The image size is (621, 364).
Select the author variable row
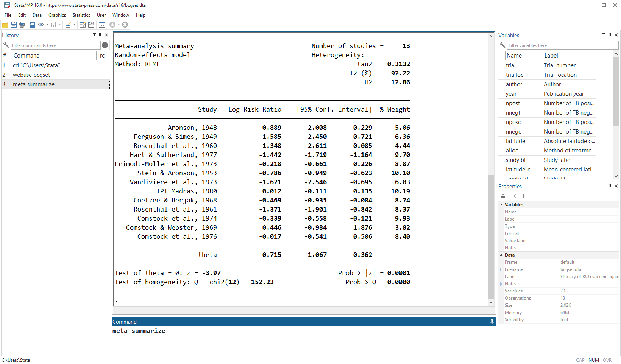(x=547, y=84)
